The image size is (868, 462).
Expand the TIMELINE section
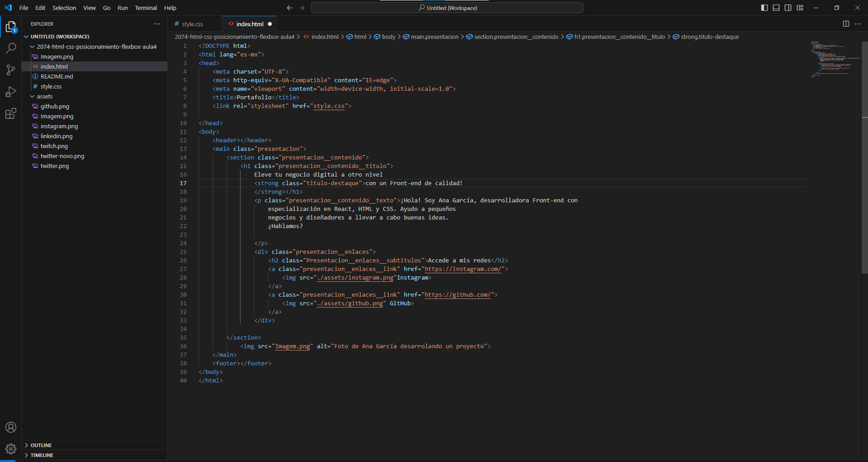point(95,455)
